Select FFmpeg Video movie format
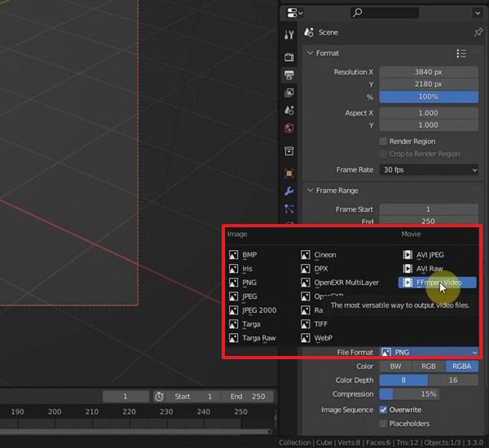 437,283
